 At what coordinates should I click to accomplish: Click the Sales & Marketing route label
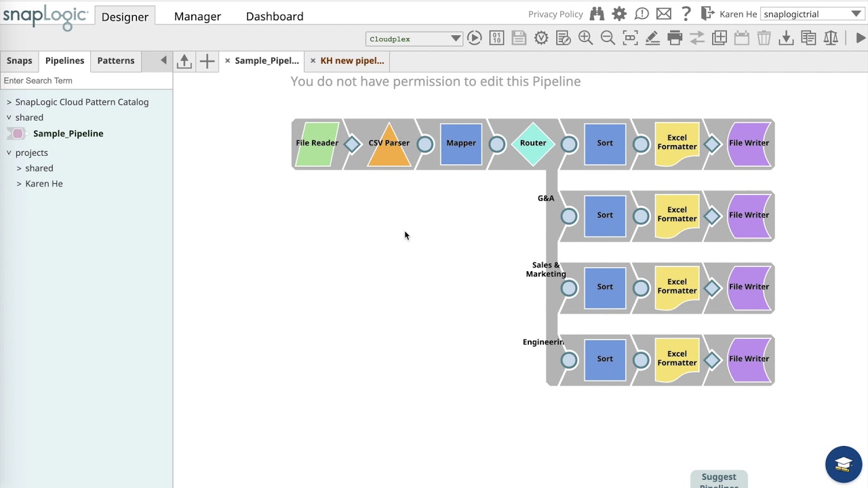[x=546, y=270]
